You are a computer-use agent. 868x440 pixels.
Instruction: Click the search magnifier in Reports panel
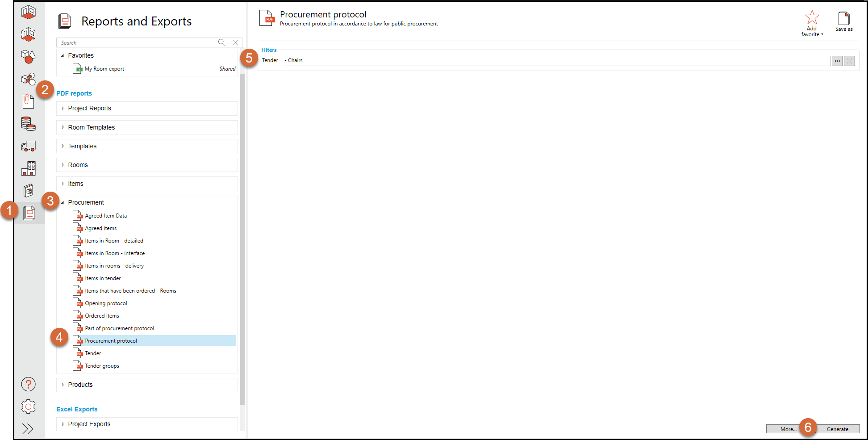[x=222, y=42]
